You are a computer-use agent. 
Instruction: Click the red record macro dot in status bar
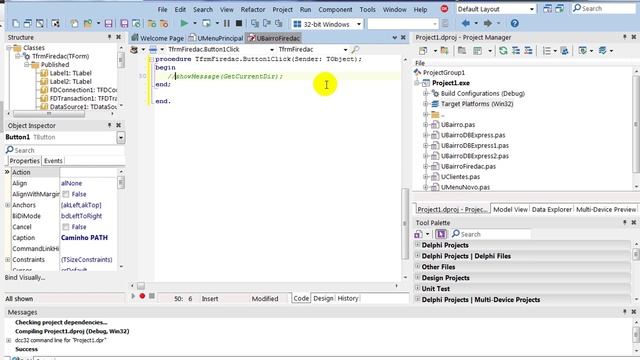coord(142,296)
